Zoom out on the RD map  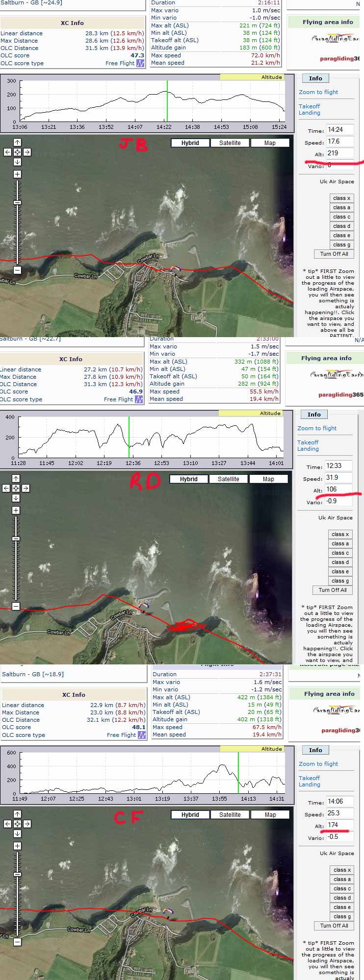coord(16,606)
